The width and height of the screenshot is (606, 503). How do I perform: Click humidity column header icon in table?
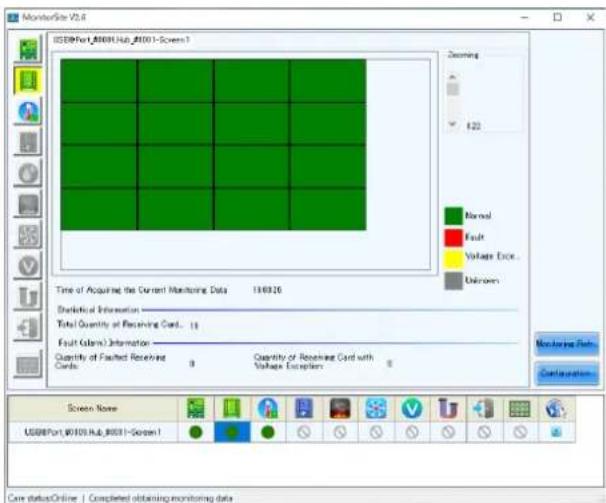(304, 408)
